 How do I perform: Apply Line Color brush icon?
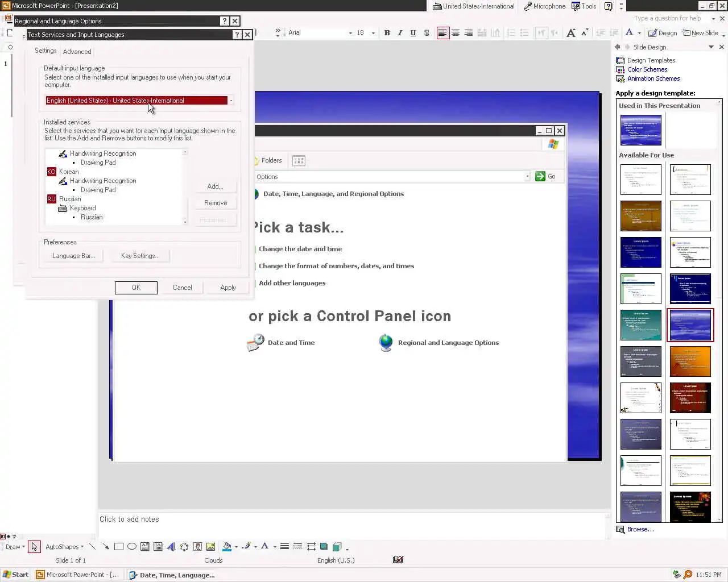[246, 547]
